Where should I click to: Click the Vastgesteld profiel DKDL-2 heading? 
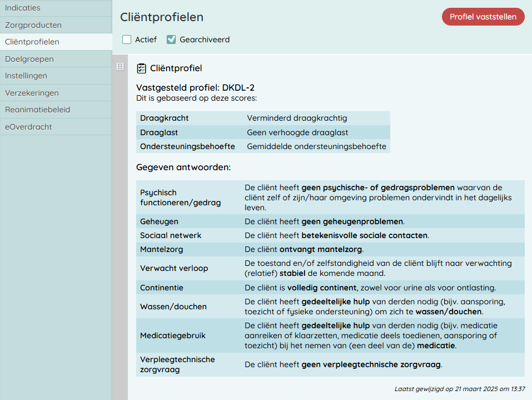[195, 88]
